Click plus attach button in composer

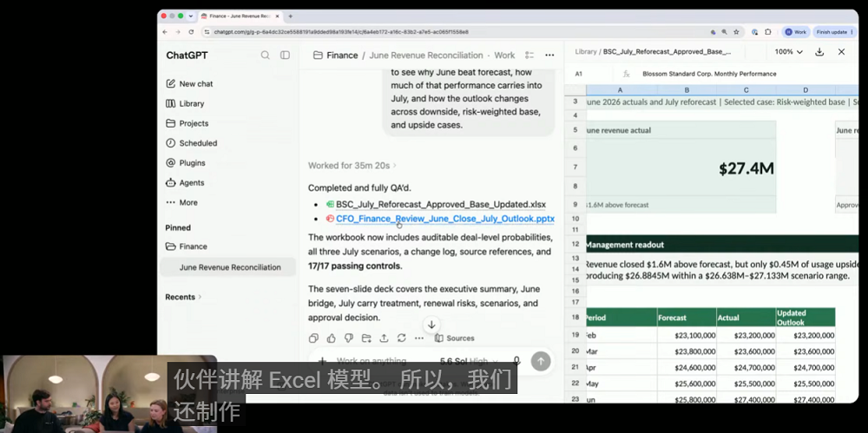click(x=322, y=361)
